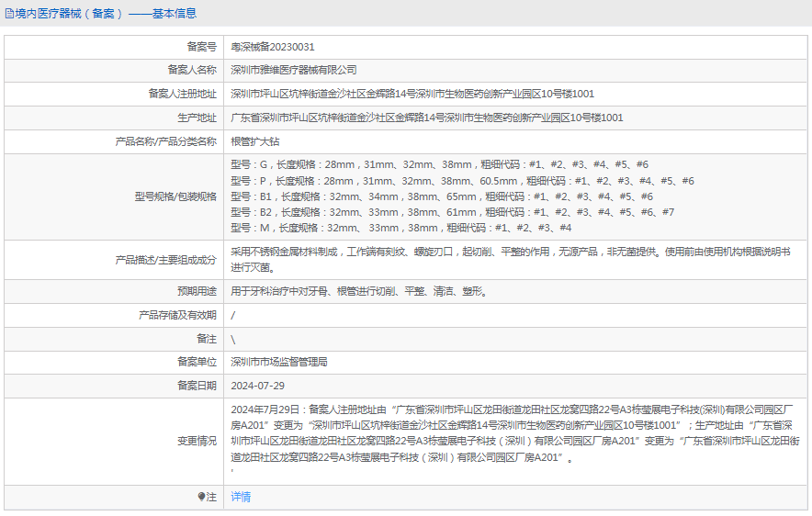Select the 型号：P specification line

tap(462, 181)
